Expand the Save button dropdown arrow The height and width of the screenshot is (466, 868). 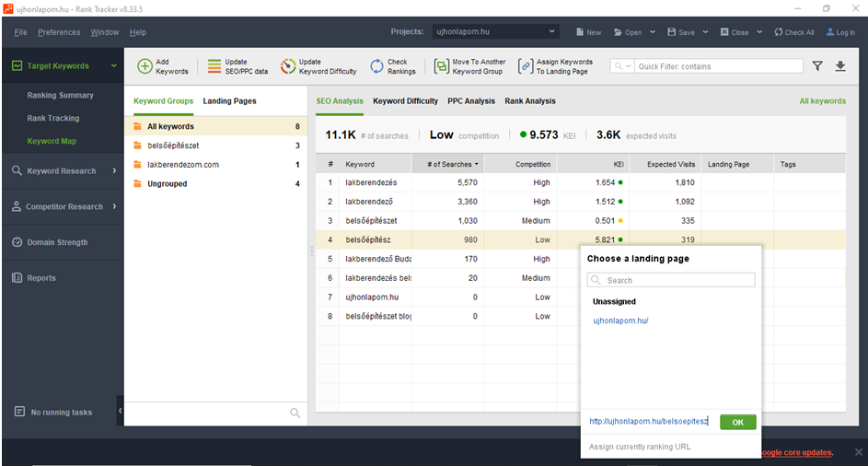[x=705, y=32]
